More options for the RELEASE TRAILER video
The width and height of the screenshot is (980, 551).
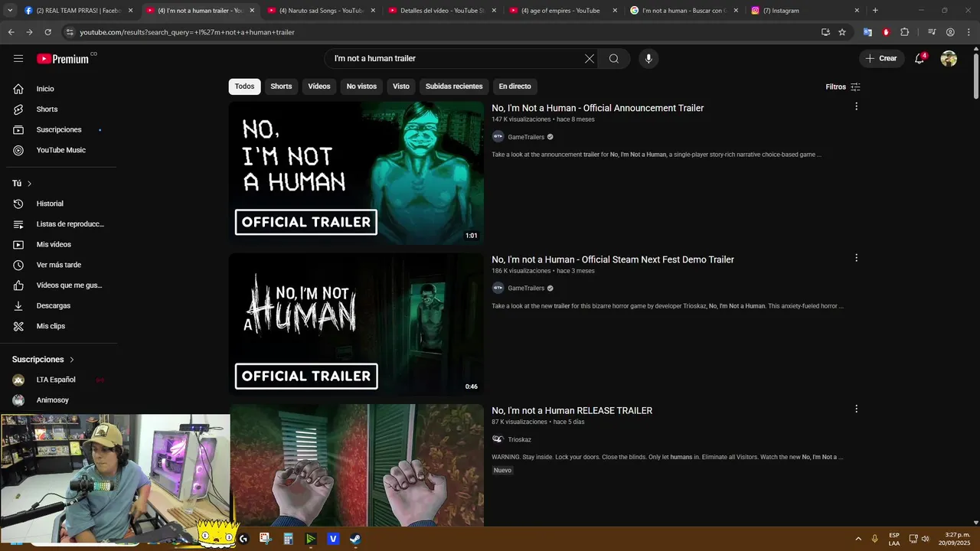pos(856,409)
